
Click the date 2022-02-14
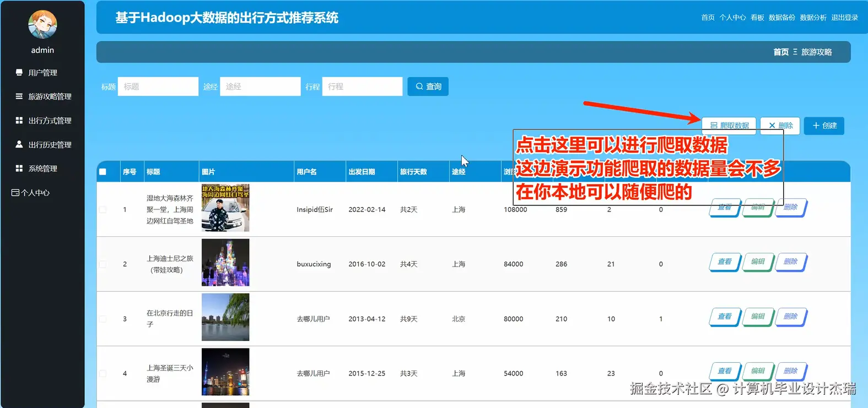point(367,210)
